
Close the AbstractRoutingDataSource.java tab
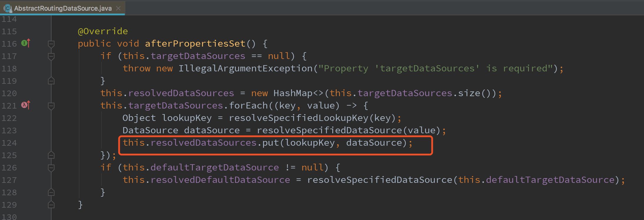click(118, 8)
